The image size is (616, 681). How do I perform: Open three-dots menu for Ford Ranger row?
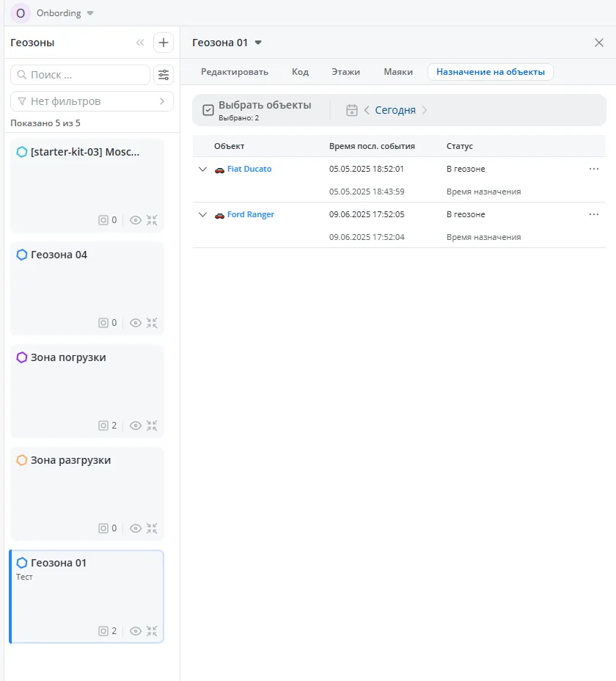(x=593, y=214)
